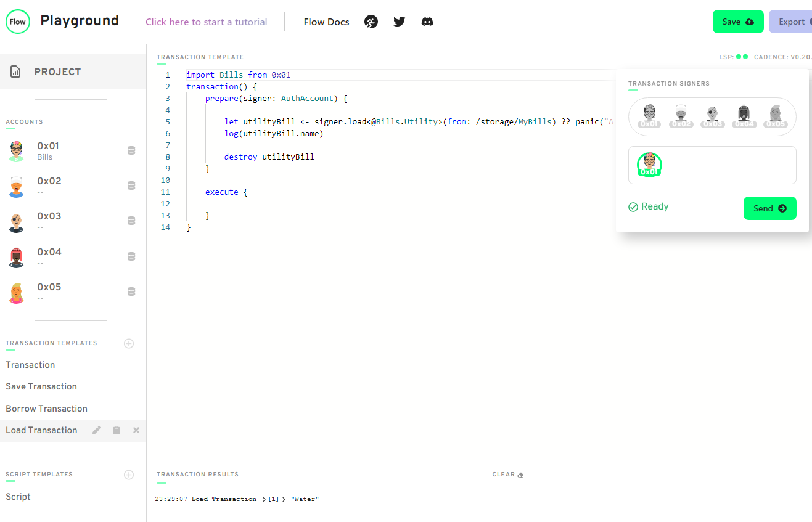Screen dimensions: 812x522
Task: Click code line 8 destroy utilityBill
Action: (x=269, y=157)
